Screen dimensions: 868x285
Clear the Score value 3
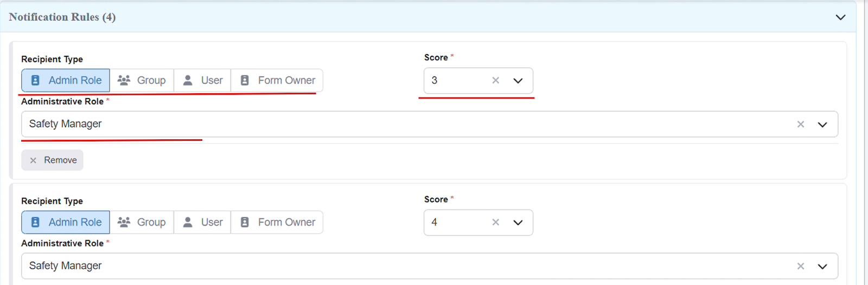pos(495,80)
